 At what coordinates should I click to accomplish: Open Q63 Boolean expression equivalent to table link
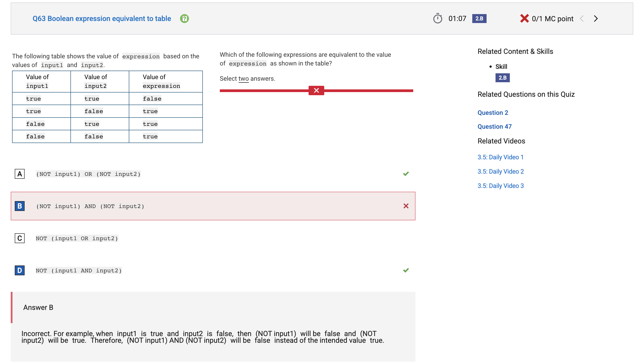(x=102, y=19)
